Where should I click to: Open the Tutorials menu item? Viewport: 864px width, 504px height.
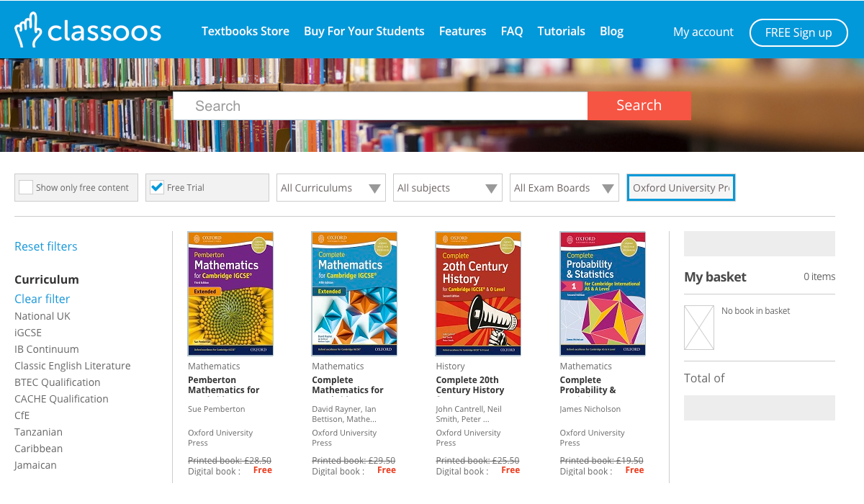click(x=561, y=32)
